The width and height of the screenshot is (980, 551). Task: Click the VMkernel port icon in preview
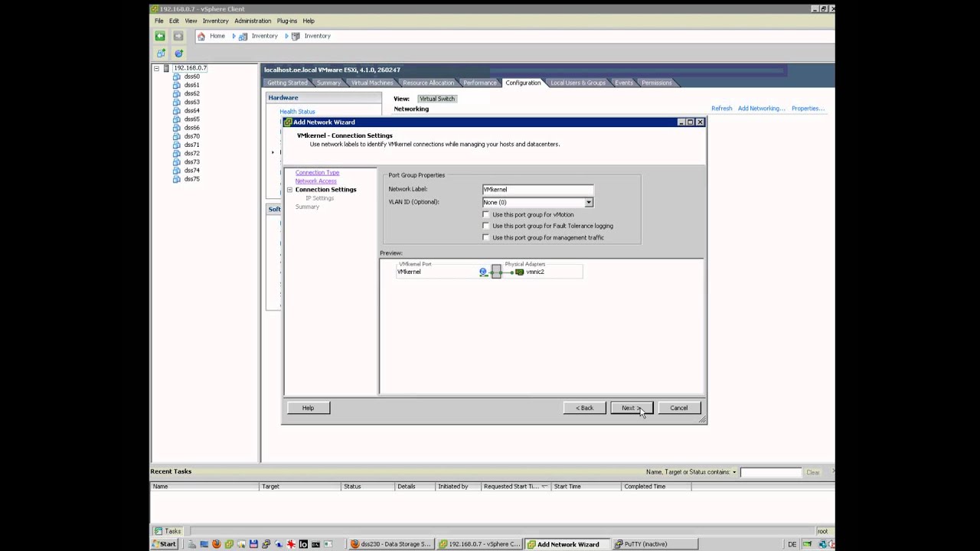pos(483,272)
